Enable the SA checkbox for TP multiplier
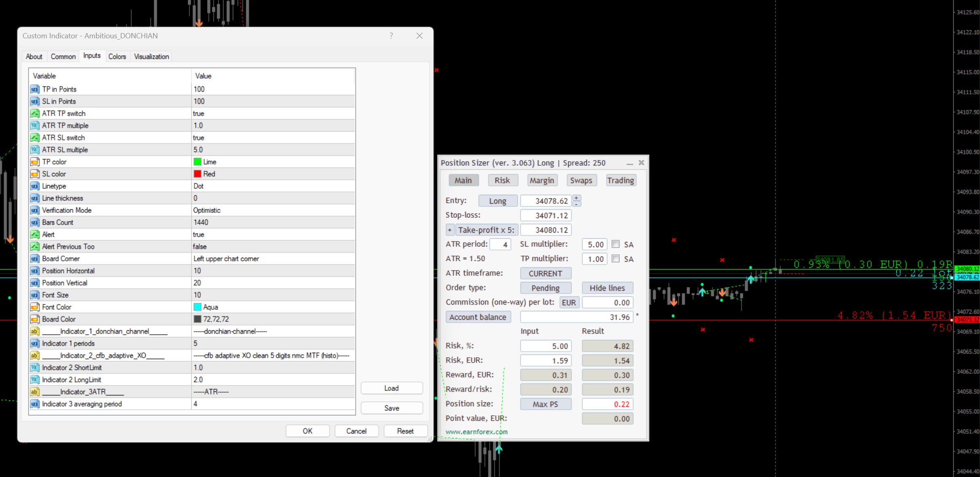The height and width of the screenshot is (477, 980). tap(616, 258)
